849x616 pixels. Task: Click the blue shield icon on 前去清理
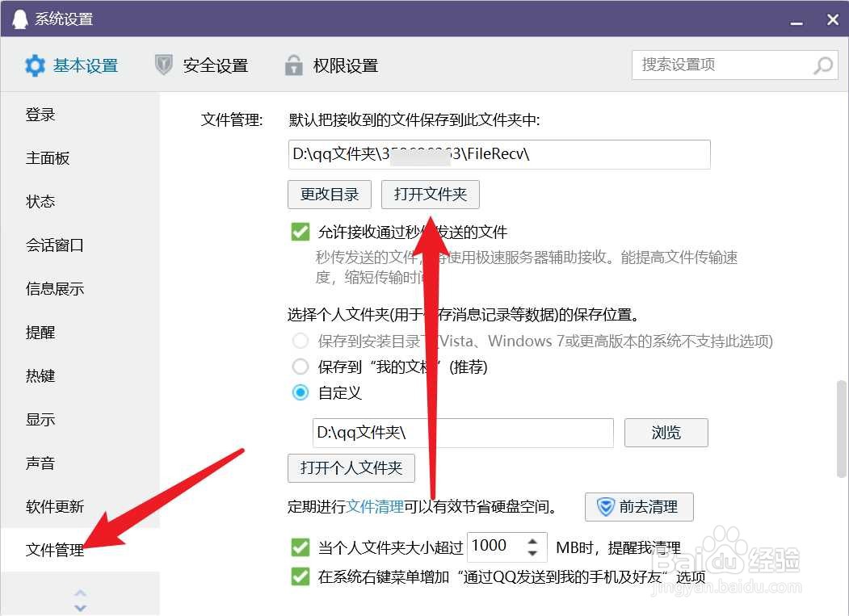pos(605,507)
